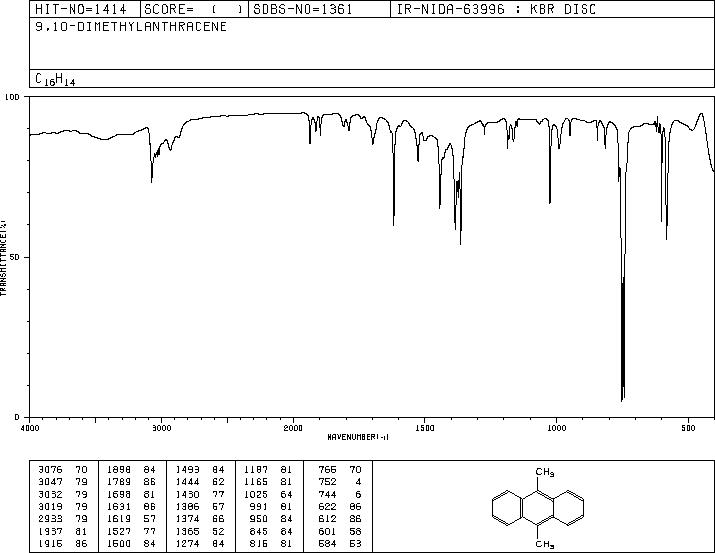The width and height of the screenshot is (715, 553).
Task: Select the 752 peak entry in table
Action: click(x=340, y=482)
